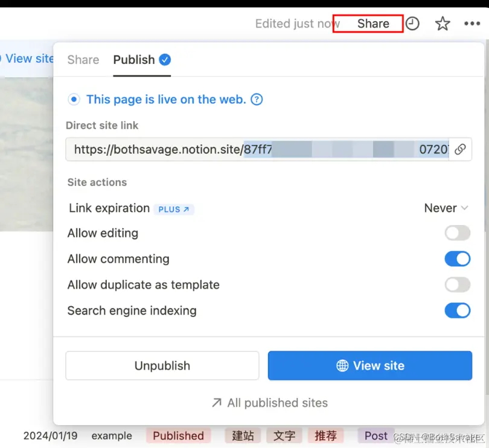This screenshot has width=489, height=448.
Task: Click the example text in the bottom row
Action: pyautogui.click(x=112, y=435)
